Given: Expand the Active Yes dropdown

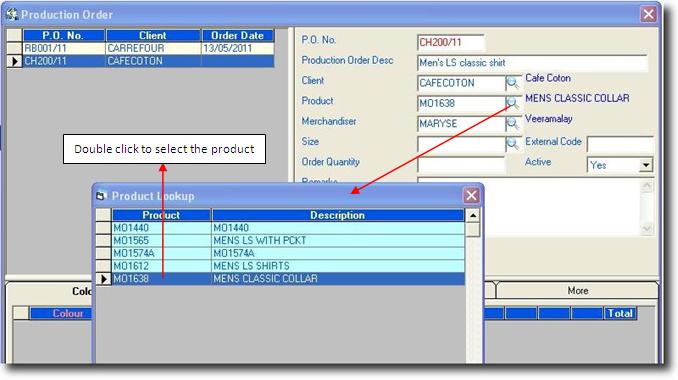Looking at the screenshot, I should (646, 165).
